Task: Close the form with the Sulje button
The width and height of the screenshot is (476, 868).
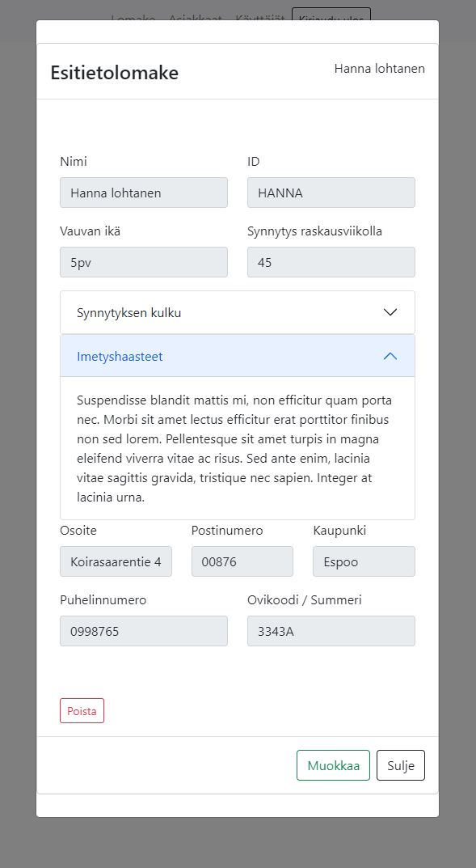Action: [400, 764]
